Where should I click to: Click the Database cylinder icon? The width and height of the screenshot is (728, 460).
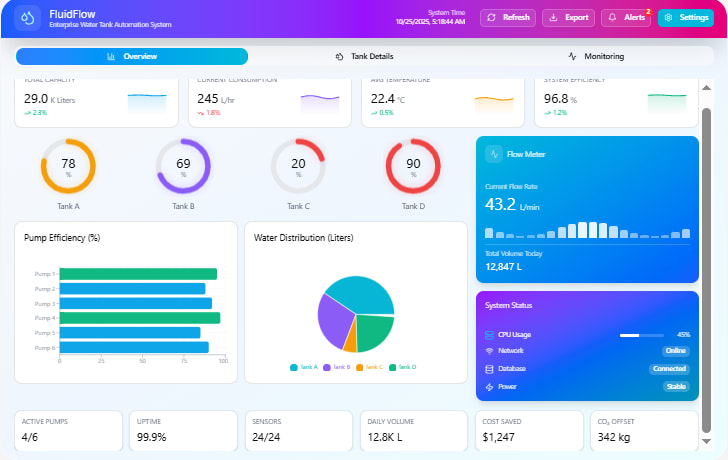489,369
